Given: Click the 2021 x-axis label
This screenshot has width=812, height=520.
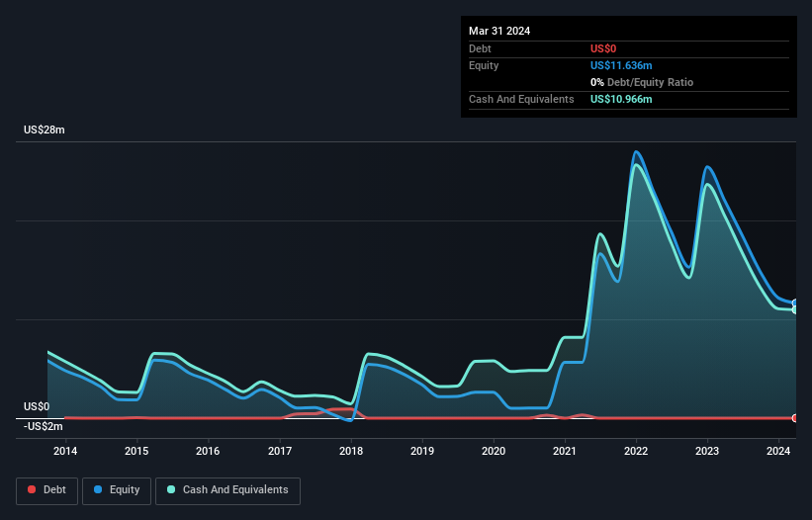Looking at the screenshot, I should pyautogui.click(x=565, y=451).
